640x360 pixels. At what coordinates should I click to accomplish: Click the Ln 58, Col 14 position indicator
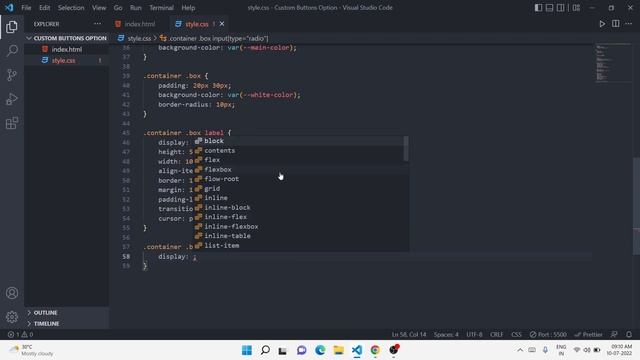tap(409, 334)
